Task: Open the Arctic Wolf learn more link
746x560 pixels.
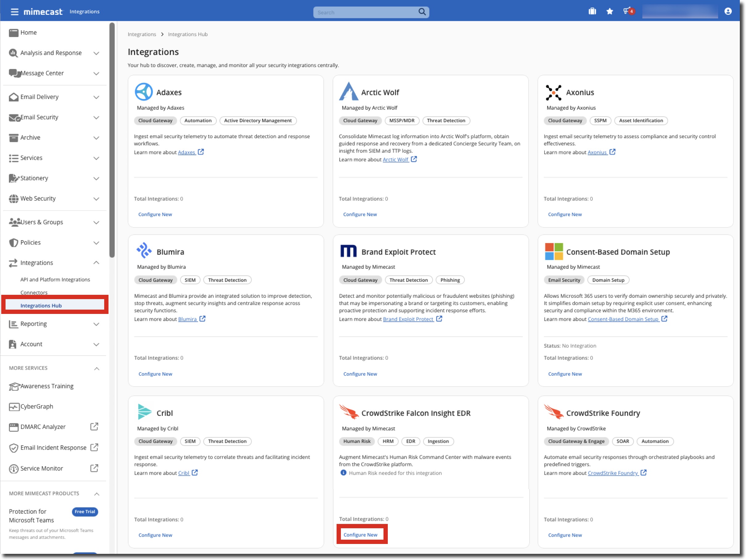Action: click(395, 159)
